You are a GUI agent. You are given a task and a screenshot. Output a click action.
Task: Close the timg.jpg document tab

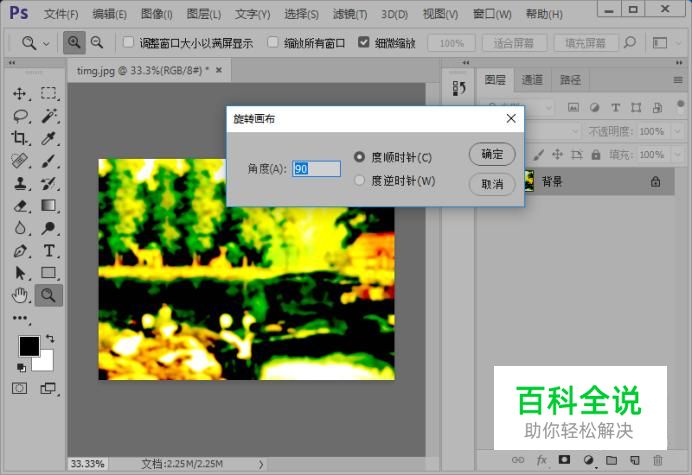click(219, 70)
